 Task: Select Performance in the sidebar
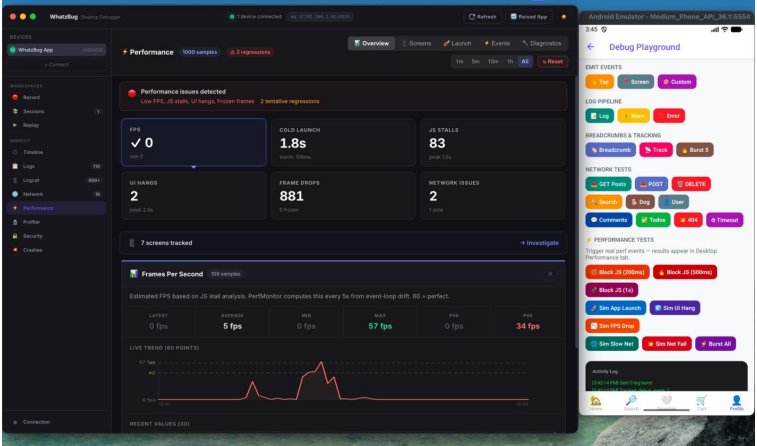56,208
